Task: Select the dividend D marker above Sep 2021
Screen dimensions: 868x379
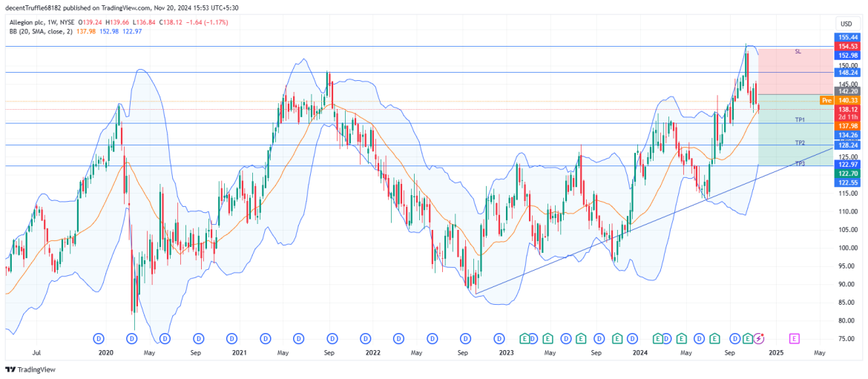Action: coord(332,337)
